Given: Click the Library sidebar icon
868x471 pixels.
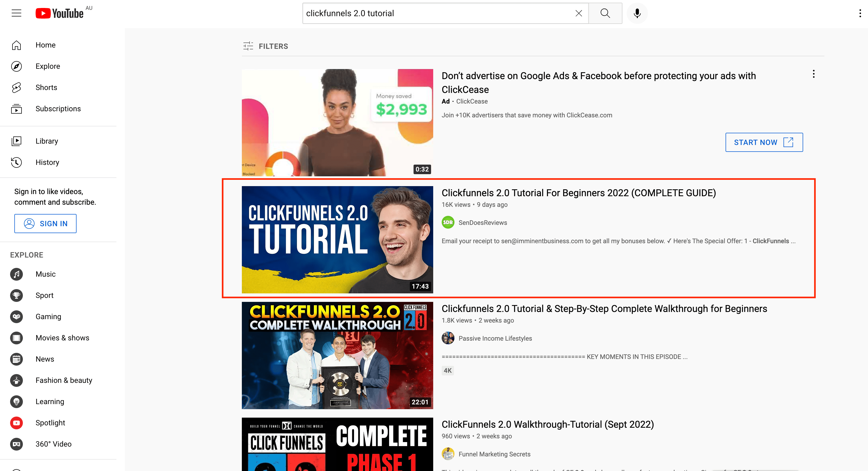Looking at the screenshot, I should coord(16,141).
